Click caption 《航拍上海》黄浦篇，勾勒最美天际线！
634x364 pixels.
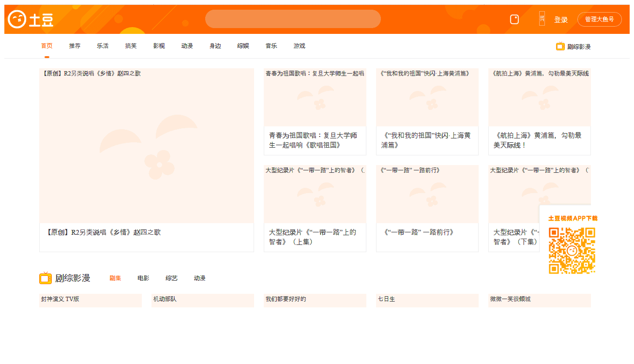(538, 140)
